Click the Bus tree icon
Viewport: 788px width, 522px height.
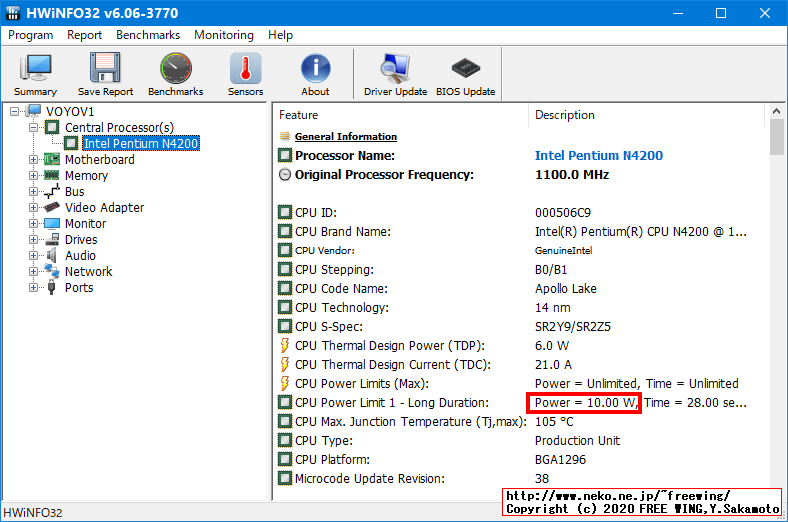[x=52, y=191]
